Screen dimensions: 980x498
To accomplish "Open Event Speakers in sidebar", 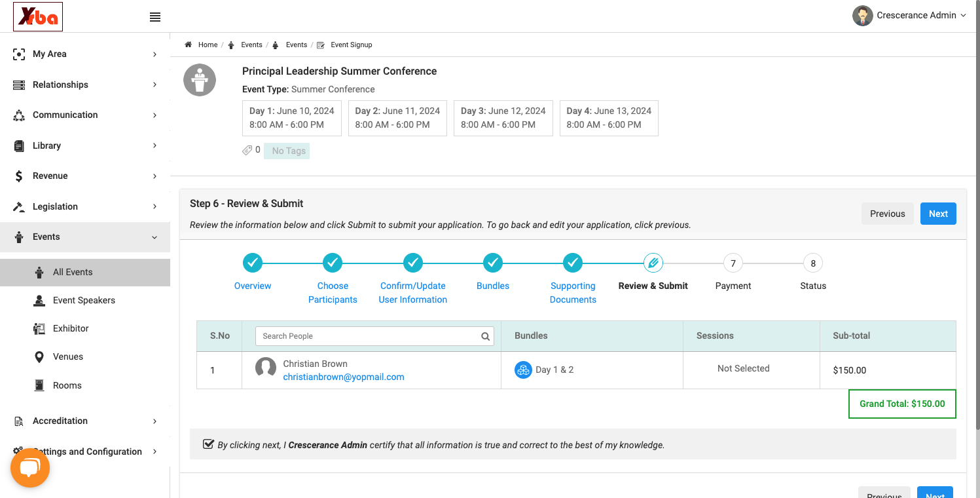I will [x=85, y=300].
